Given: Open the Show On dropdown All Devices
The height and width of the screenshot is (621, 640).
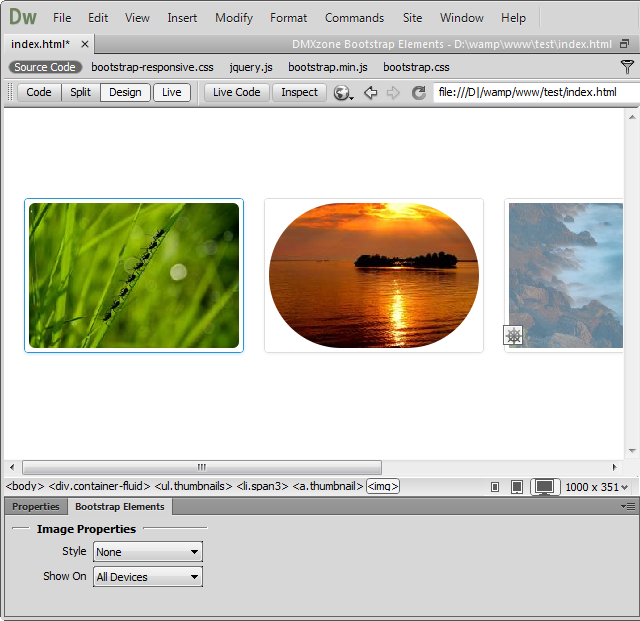Looking at the screenshot, I should click(148, 576).
